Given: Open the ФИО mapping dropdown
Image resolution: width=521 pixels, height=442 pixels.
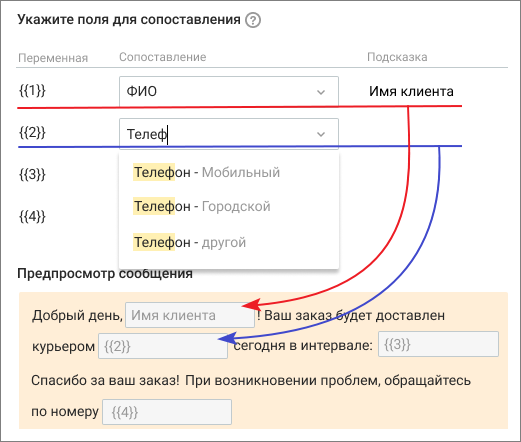Looking at the screenshot, I should tap(229, 91).
